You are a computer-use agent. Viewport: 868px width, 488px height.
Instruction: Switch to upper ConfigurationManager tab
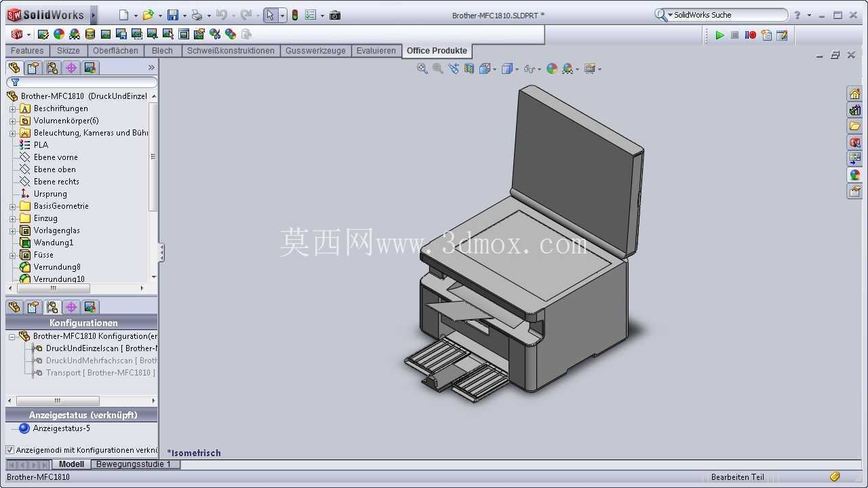click(52, 68)
